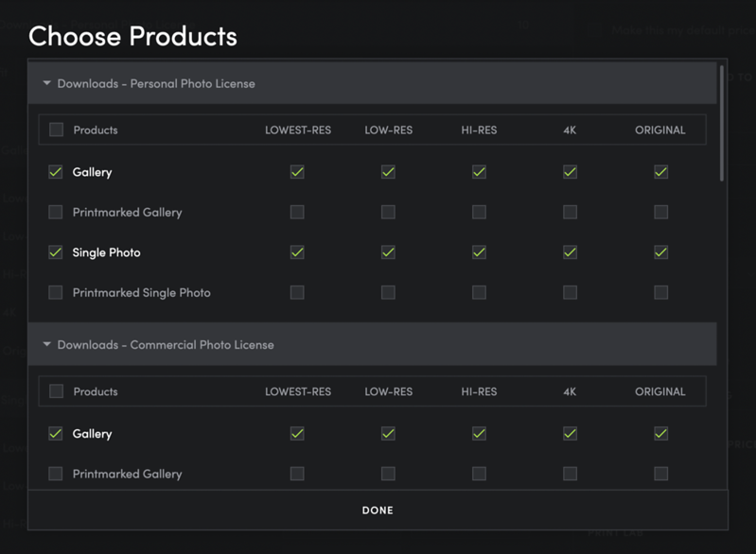The image size is (756, 554).
Task: Uncheck Commercial Gallery Original checkbox
Action: click(661, 434)
